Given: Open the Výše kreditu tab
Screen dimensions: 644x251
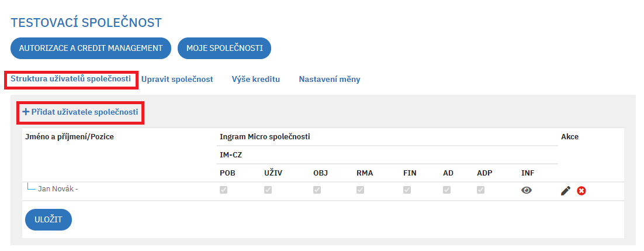Looking at the screenshot, I should (x=256, y=80).
